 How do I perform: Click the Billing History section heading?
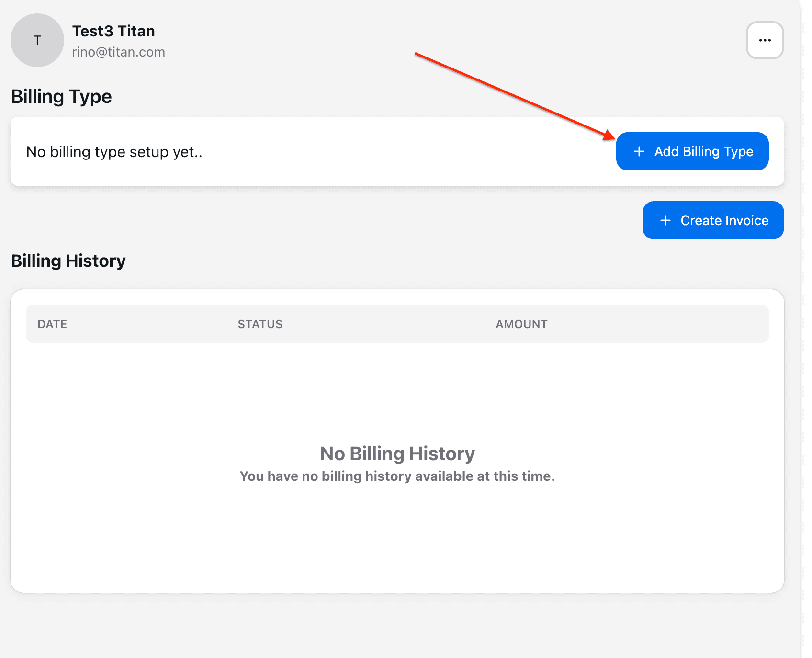coord(68,261)
